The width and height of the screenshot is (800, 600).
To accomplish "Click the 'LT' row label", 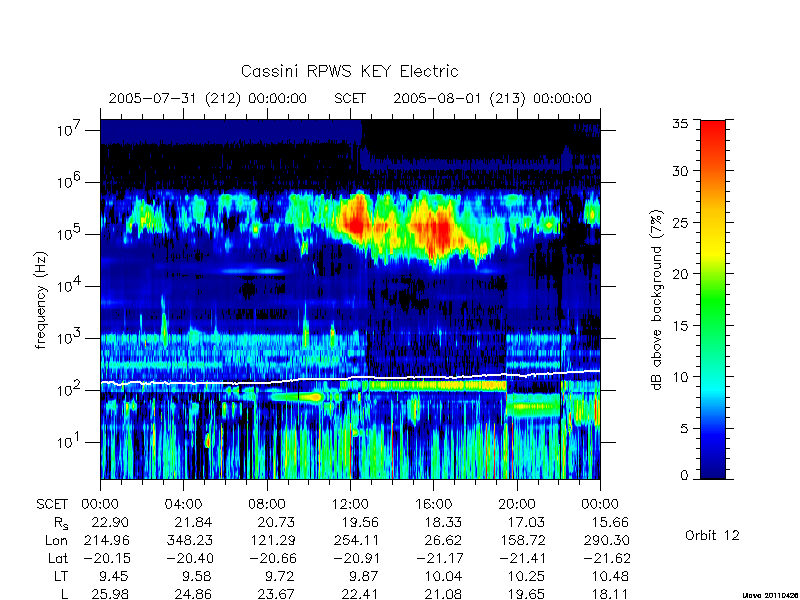I will [61, 577].
